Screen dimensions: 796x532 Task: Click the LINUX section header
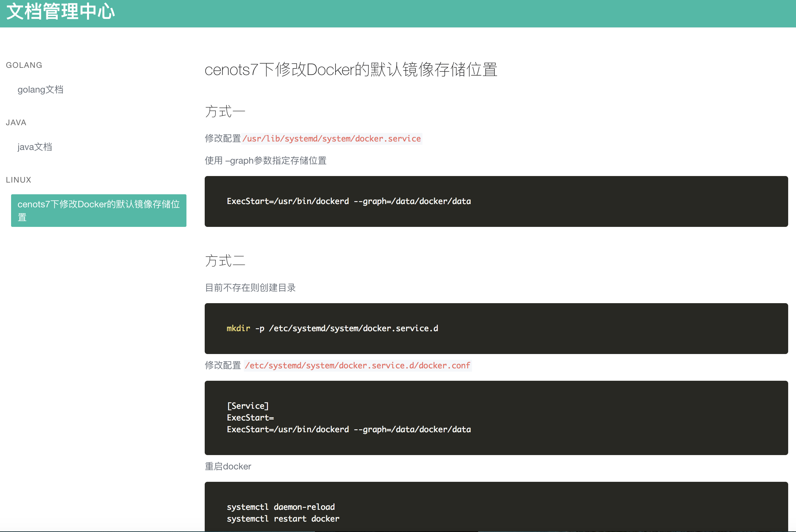pyautogui.click(x=18, y=180)
